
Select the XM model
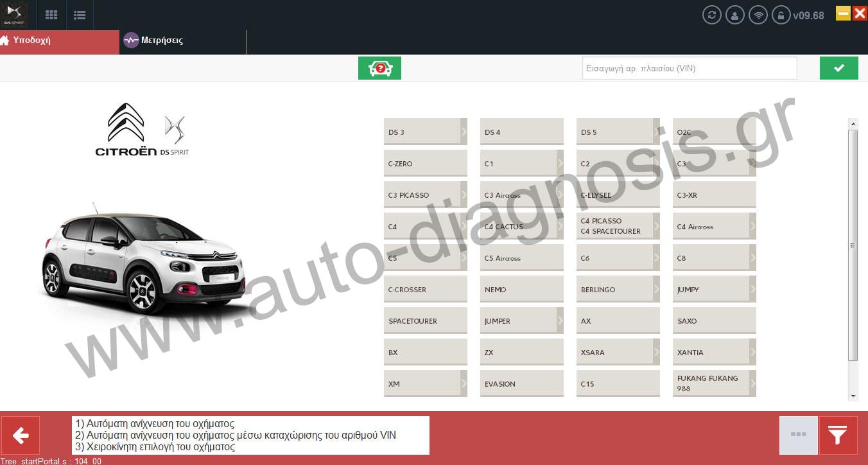tap(426, 383)
